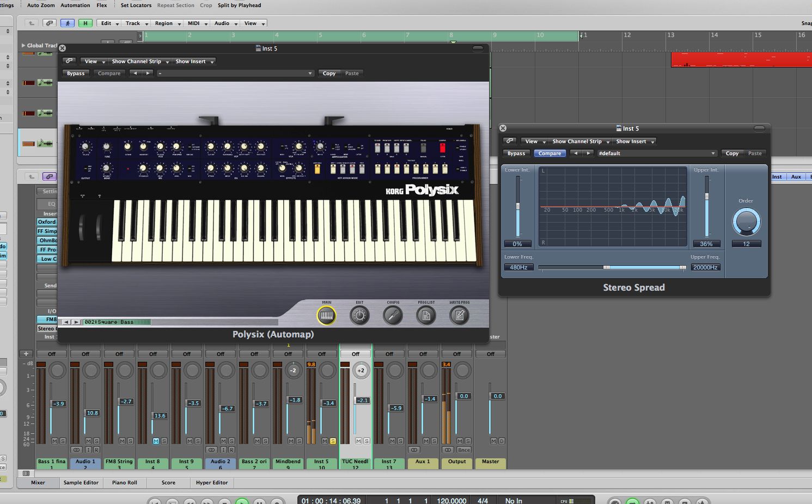The width and height of the screenshot is (812, 504).
Task: Open the EDIT page icon in Polysix
Action: [359, 315]
